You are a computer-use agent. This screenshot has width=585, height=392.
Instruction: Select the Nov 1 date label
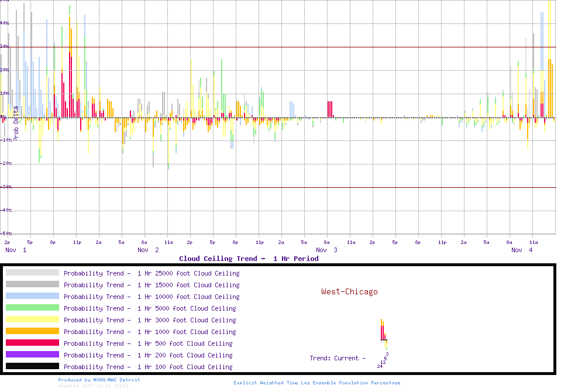pyautogui.click(x=16, y=250)
